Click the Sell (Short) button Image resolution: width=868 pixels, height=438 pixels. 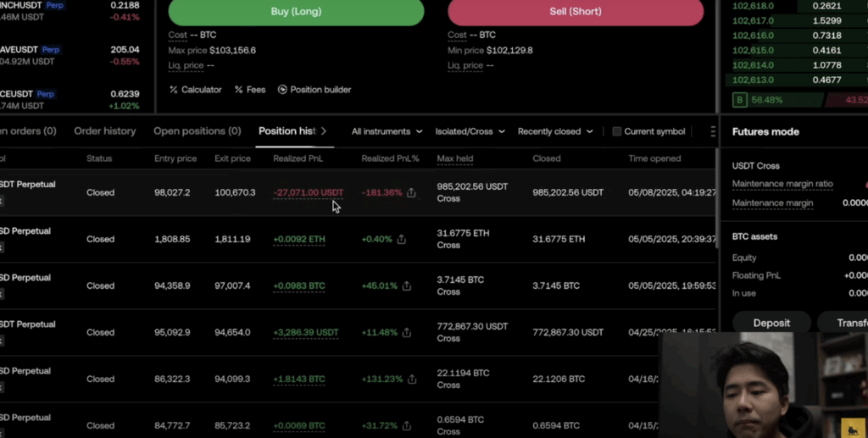pyautogui.click(x=576, y=12)
